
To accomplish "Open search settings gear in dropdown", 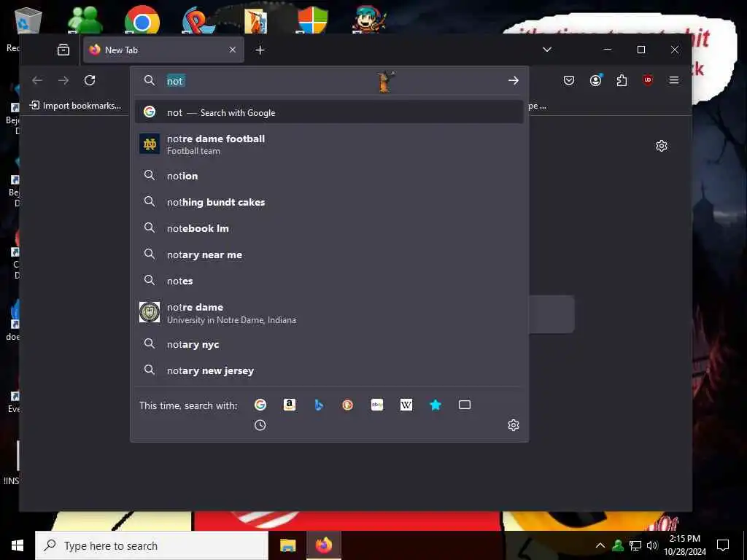I will (513, 425).
